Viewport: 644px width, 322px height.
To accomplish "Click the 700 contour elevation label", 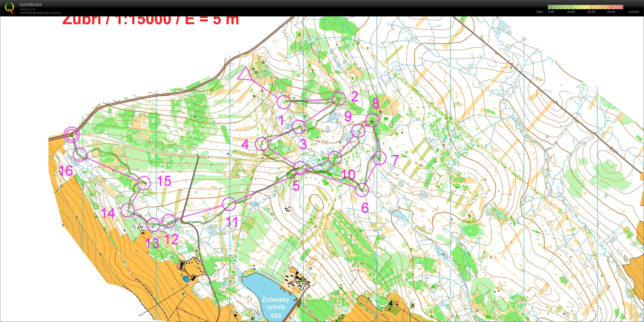I will pos(324,143).
